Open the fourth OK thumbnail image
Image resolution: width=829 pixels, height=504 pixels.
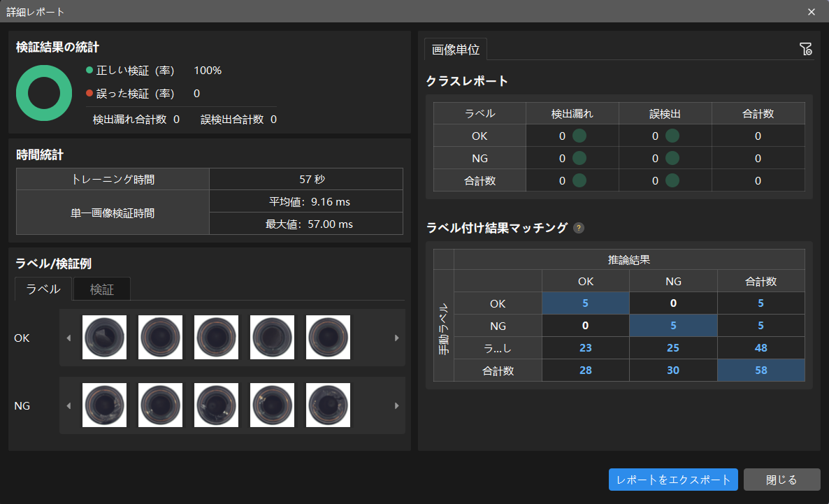(273, 338)
